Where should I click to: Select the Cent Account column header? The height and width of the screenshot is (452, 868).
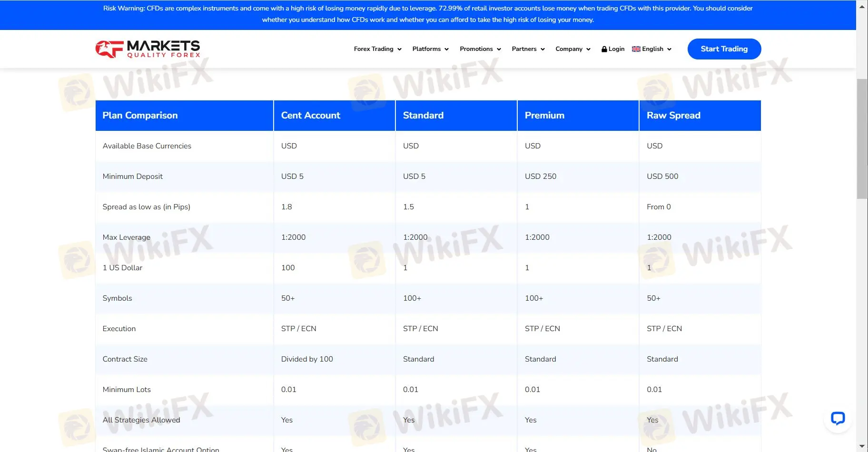click(311, 116)
